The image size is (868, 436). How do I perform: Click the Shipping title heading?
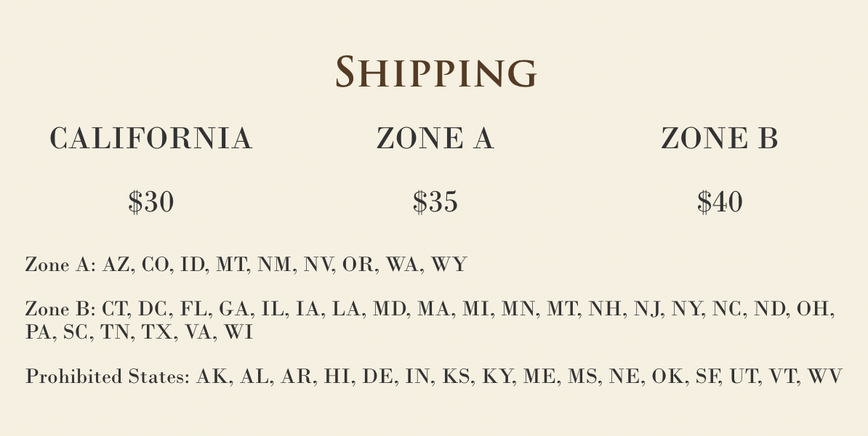click(436, 73)
